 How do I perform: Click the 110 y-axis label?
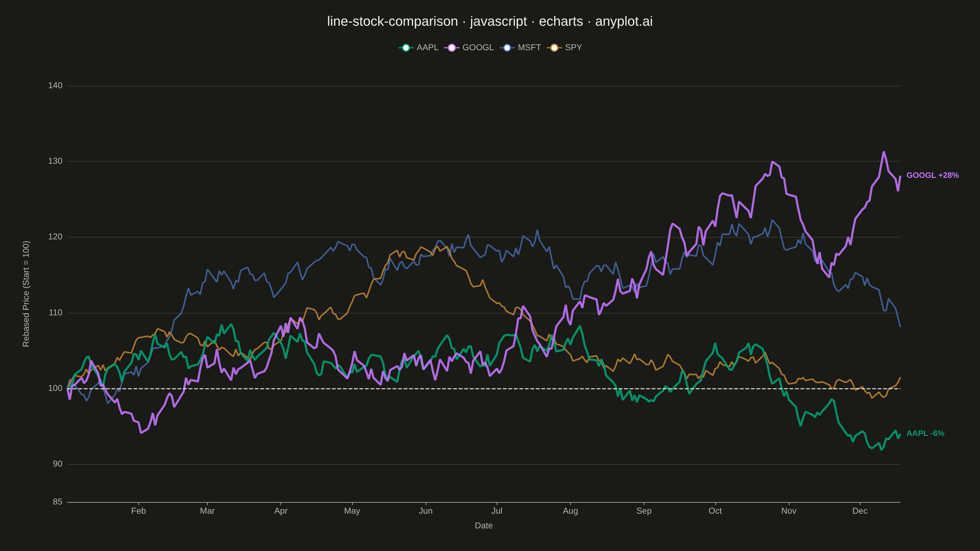55,313
